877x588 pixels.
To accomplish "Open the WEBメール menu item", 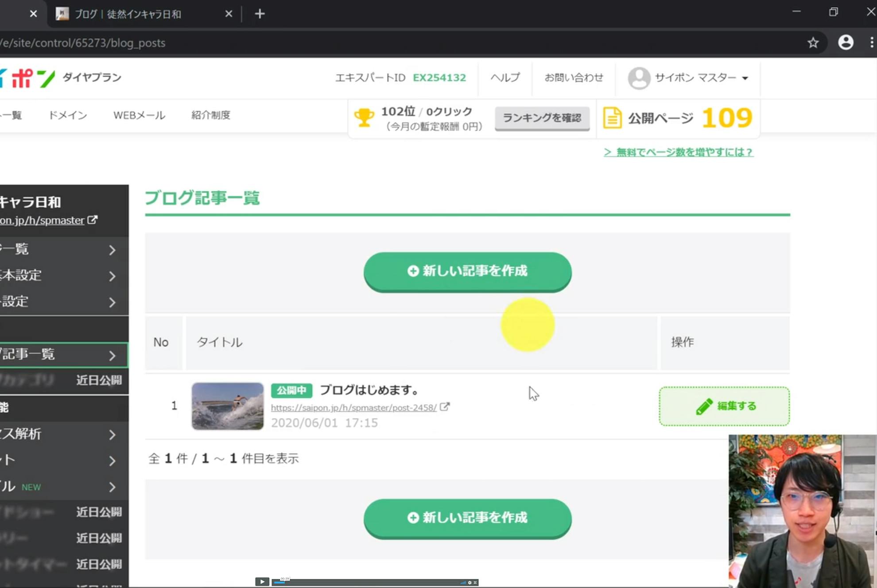I will click(x=139, y=115).
